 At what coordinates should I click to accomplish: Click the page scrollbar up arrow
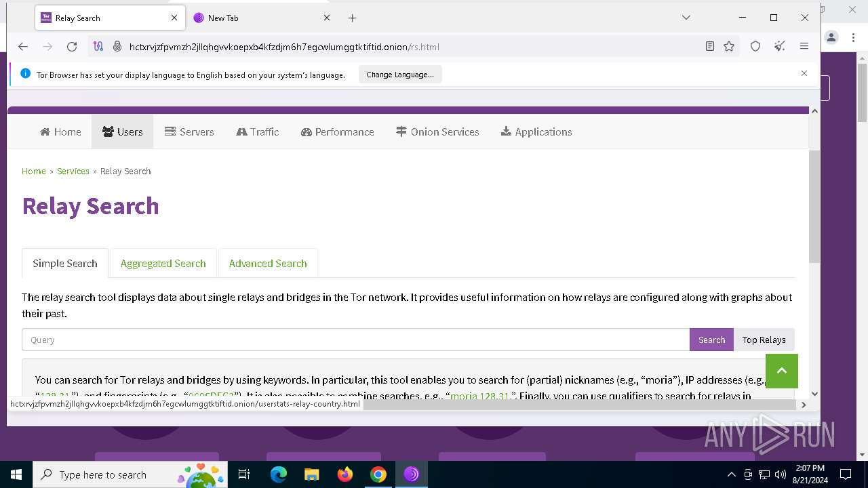814,111
